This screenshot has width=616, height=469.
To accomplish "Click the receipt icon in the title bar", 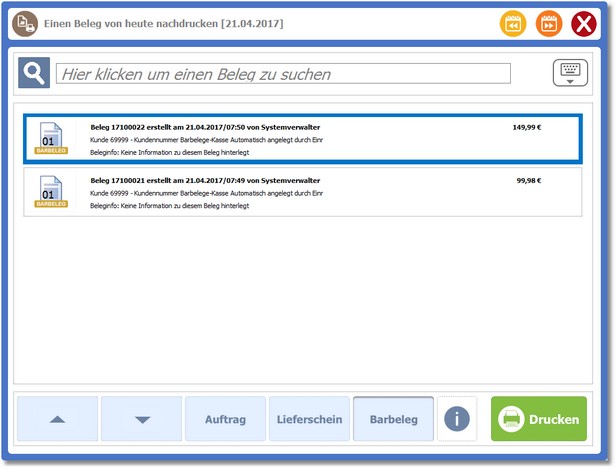I will [25, 23].
